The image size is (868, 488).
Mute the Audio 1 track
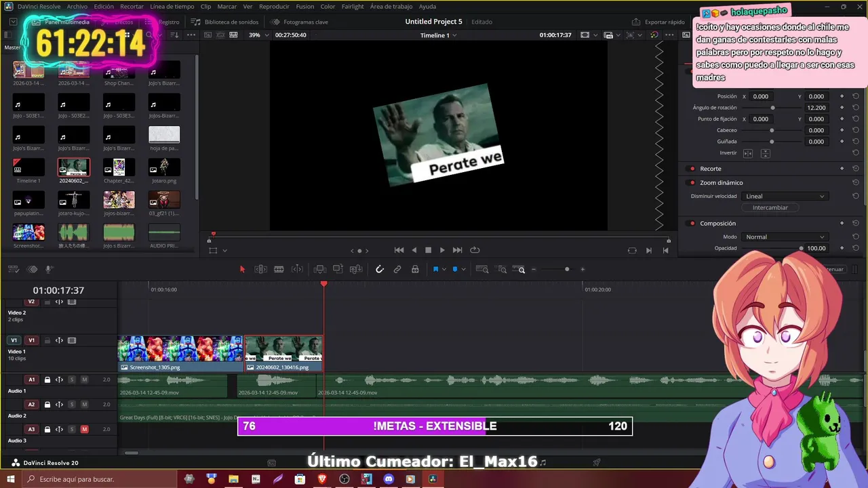coord(84,380)
